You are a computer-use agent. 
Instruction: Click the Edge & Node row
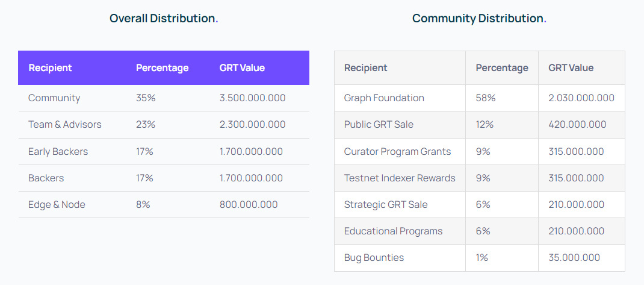(164, 204)
